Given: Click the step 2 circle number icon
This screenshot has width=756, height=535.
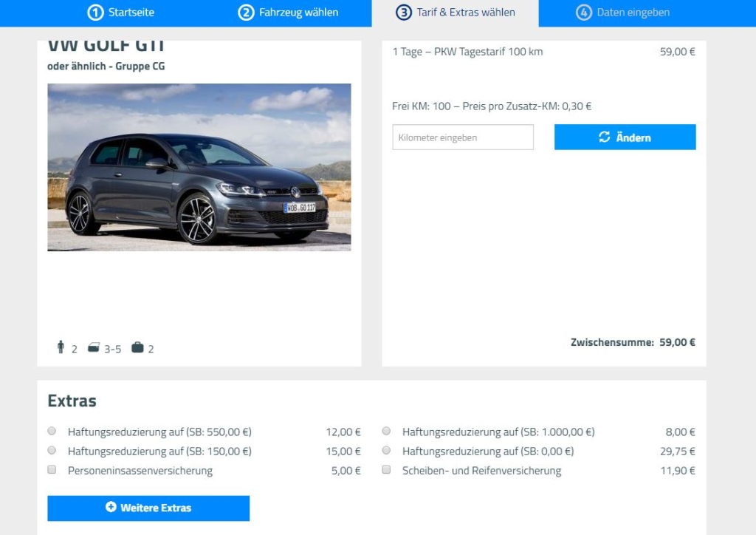Looking at the screenshot, I should point(246,13).
